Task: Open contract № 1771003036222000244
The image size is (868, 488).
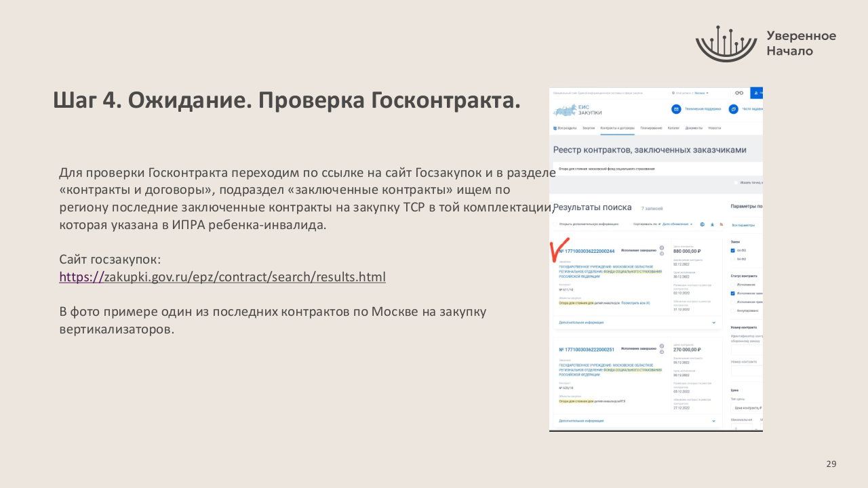Action: [x=587, y=251]
